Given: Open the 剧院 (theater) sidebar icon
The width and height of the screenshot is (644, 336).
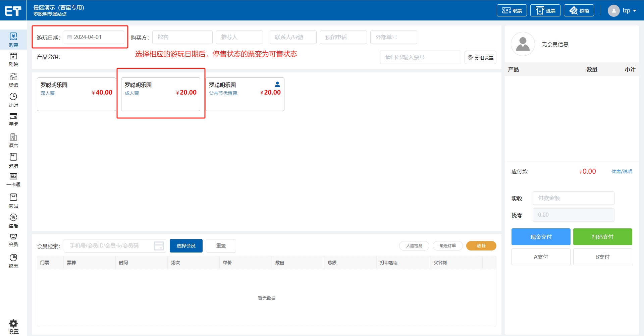Looking at the screenshot, I should [13, 59].
